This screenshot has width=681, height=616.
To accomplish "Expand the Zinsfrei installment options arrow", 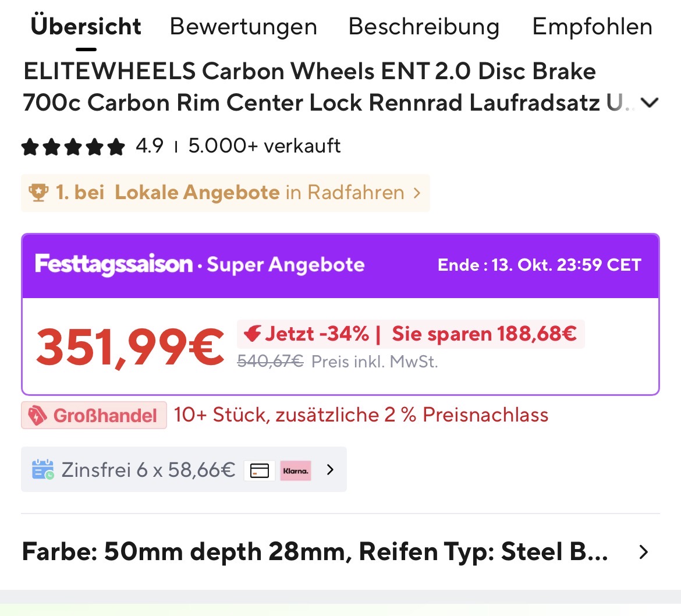I will (331, 469).
